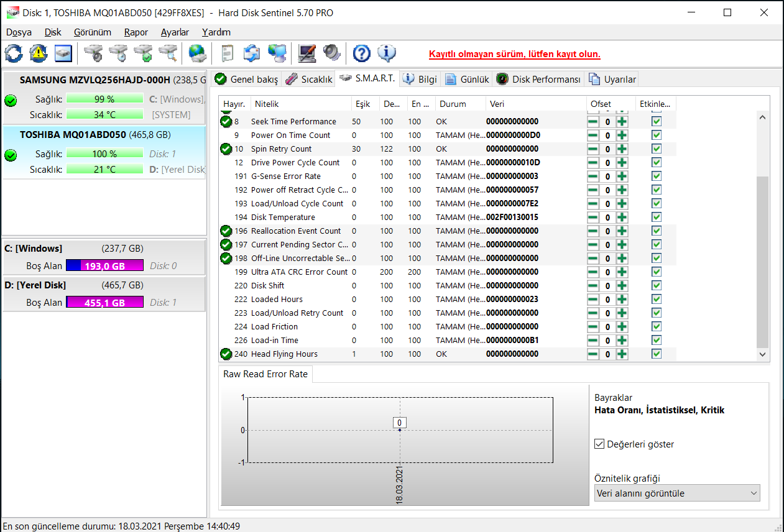Viewport: 784px width, 532px height.
Task: Click the document report toolbar icon
Action: 227,53
